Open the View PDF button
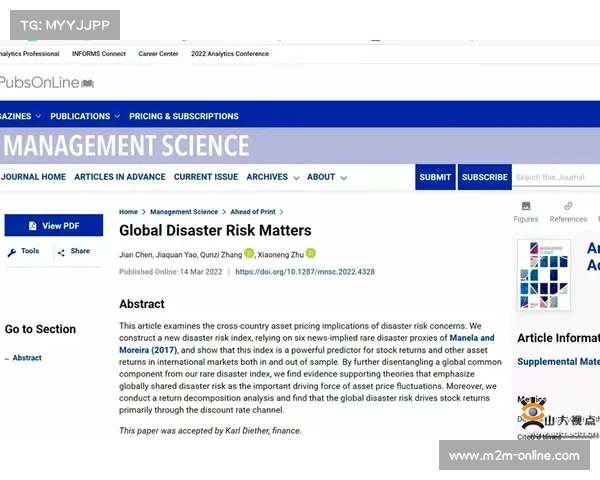The height and width of the screenshot is (480, 600). coord(54,225)
